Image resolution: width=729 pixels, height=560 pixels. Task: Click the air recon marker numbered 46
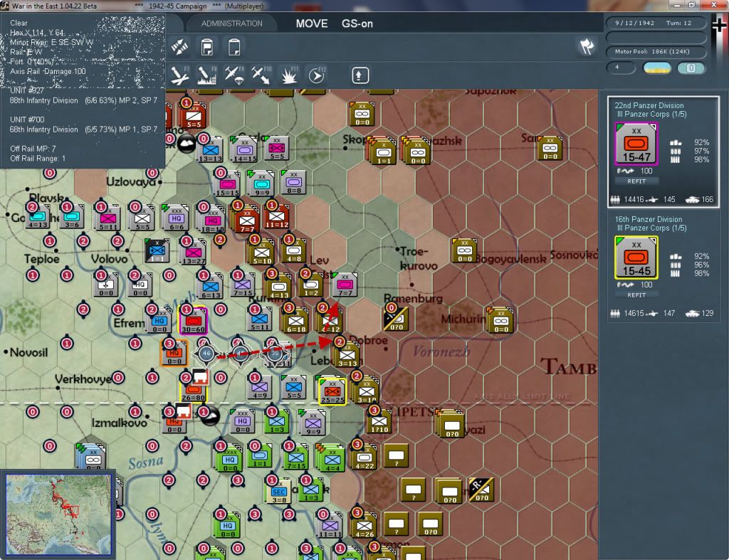tap(206, 354)
